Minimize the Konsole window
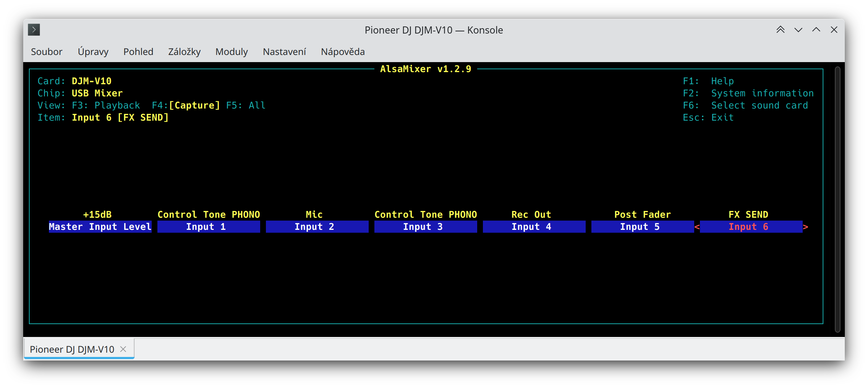 (798, 30)
